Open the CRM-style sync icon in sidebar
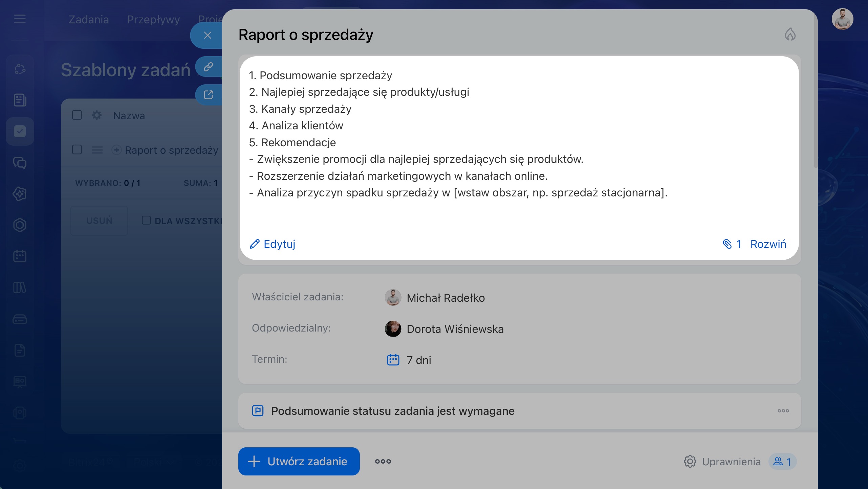 (x=20, y=69)
